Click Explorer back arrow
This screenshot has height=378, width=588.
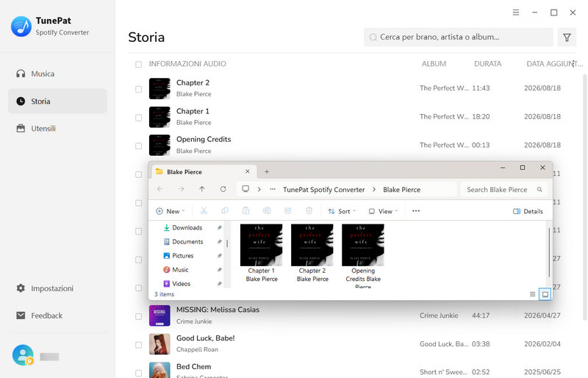pos(160,189)
